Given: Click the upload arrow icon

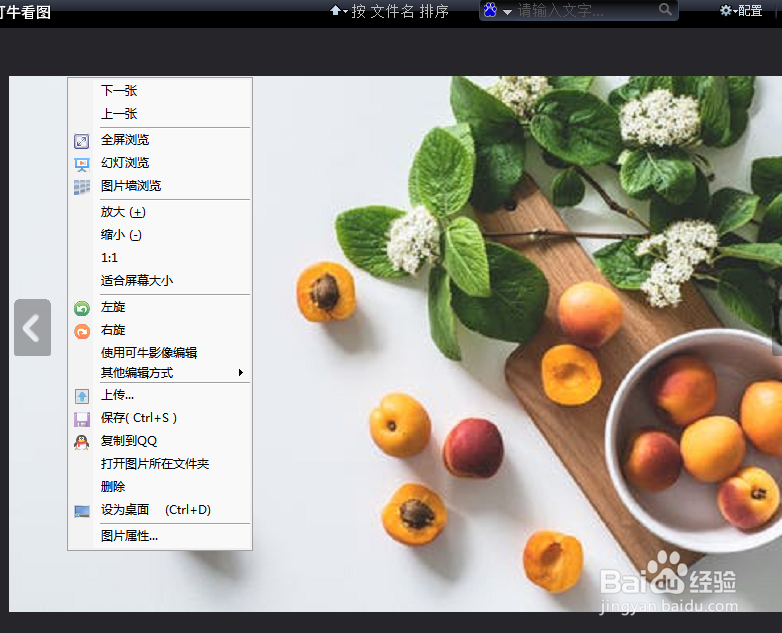Looking at the screenshot, I should coord(82,397).
